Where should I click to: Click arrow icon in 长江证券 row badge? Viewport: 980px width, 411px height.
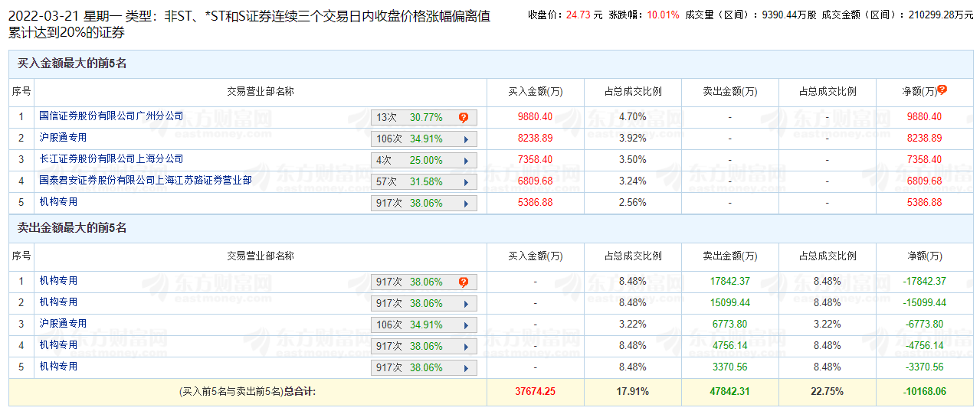(x=465, y=161)
